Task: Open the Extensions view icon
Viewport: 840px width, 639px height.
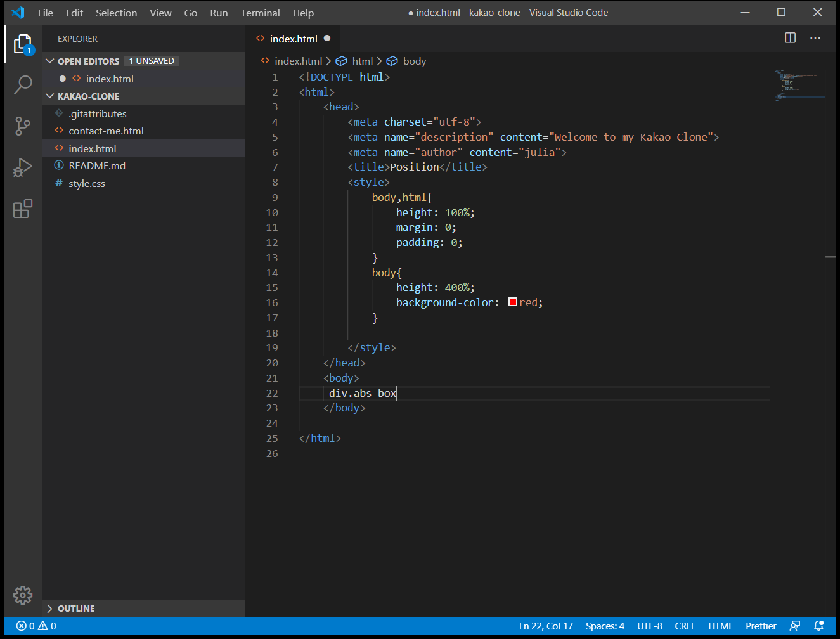Action: pos(23,209)
